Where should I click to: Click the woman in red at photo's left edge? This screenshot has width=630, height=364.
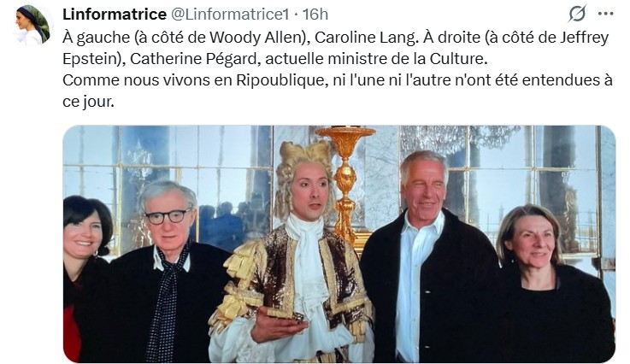[85, 277]
